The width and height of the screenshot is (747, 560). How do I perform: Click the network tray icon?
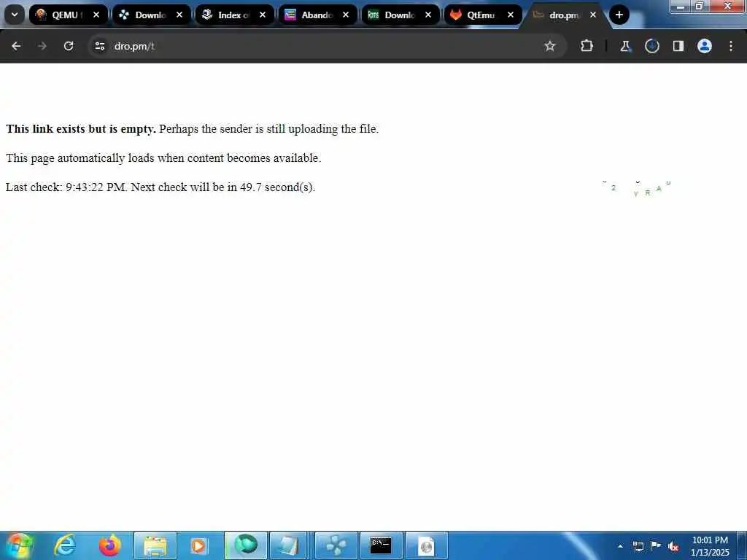[x=638, y=546]
